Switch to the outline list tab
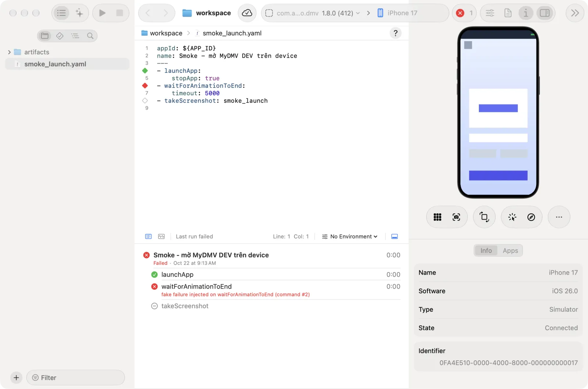Image resolution: width=588 pixels, height=389 pixels. (x=75, y=36)
